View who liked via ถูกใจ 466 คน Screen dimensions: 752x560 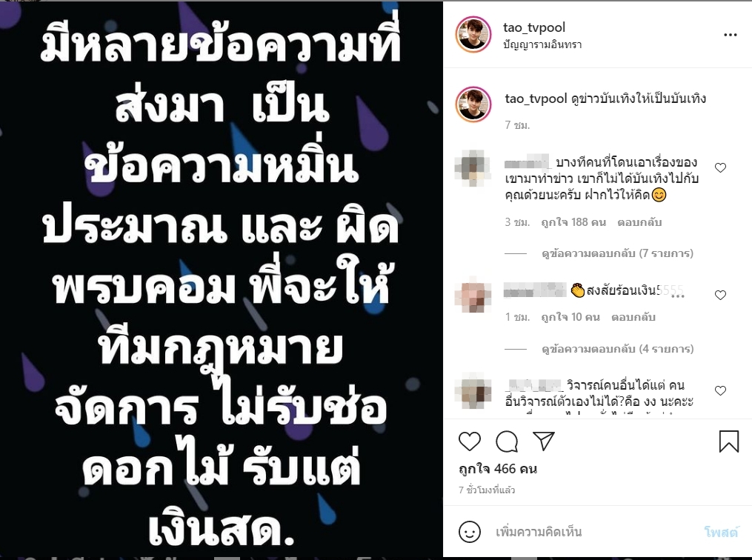498,468
